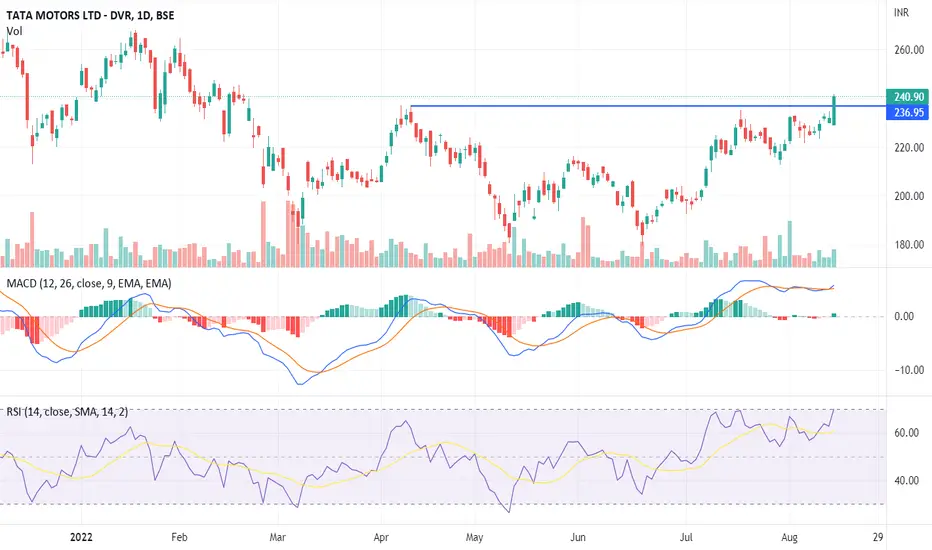Click the MACD −10.00 axis label

[907, 370]
